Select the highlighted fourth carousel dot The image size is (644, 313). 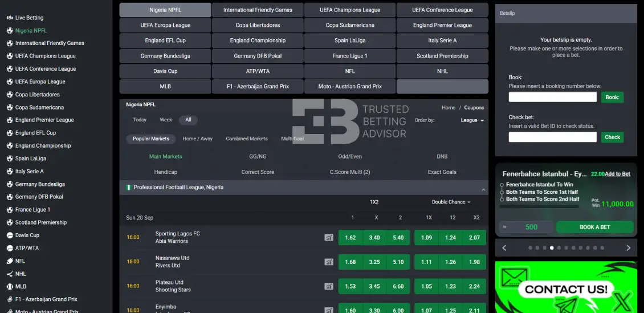pyautogui.click(x=552, y=248)
